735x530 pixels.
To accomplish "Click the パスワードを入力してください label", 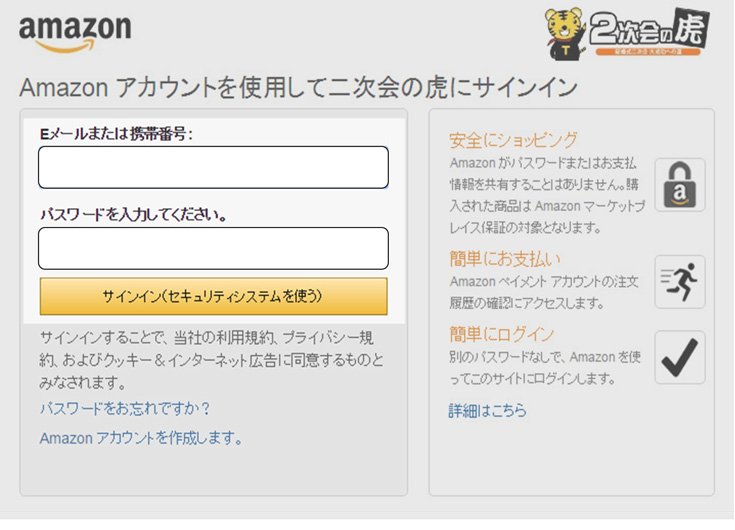I will [133, 214].
